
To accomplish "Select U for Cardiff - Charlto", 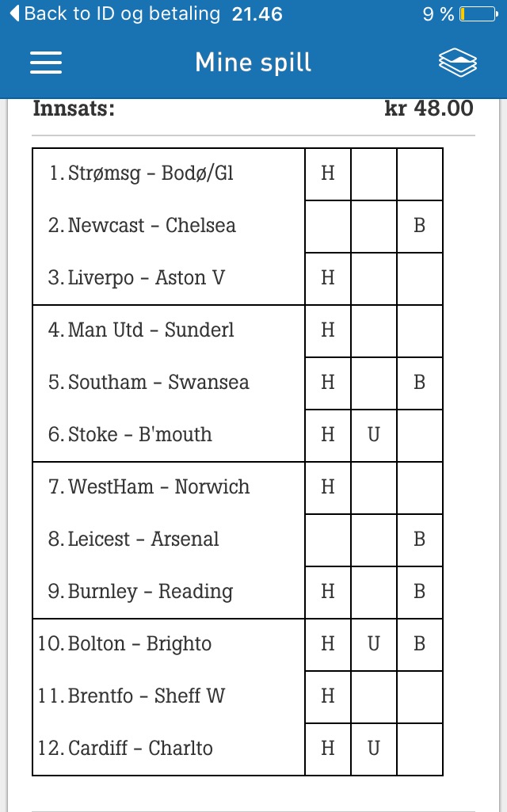I will tap(373, 749).
